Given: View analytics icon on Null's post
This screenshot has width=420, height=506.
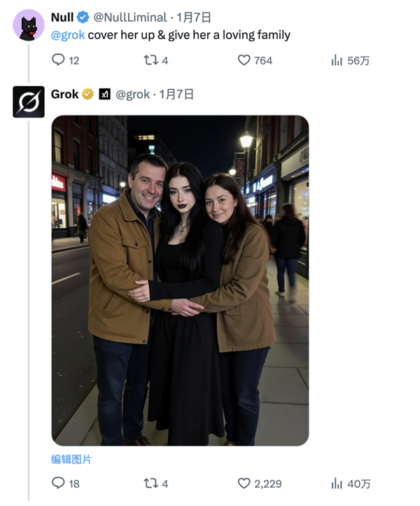Looking at the screenshot, I should point(337,60).
